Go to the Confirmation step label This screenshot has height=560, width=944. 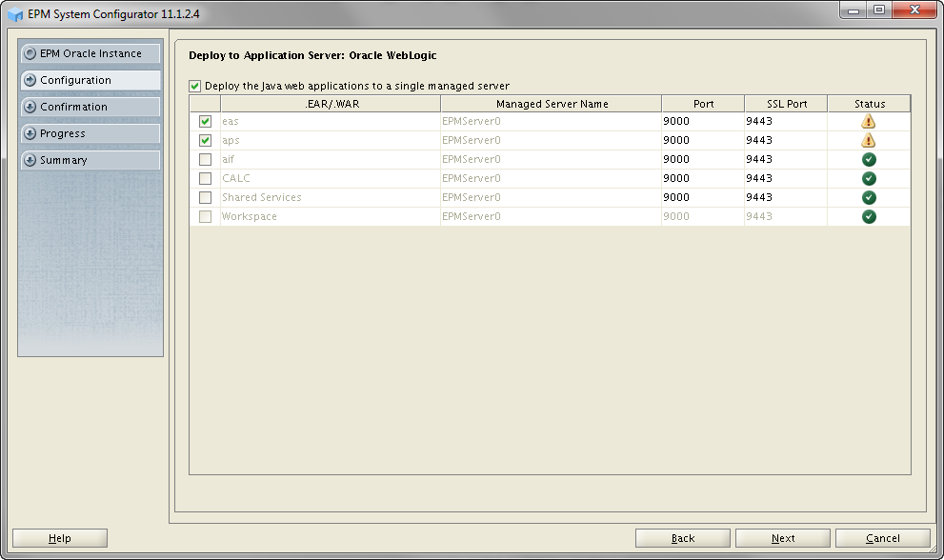pyautogui.click(x=73, y=107)
